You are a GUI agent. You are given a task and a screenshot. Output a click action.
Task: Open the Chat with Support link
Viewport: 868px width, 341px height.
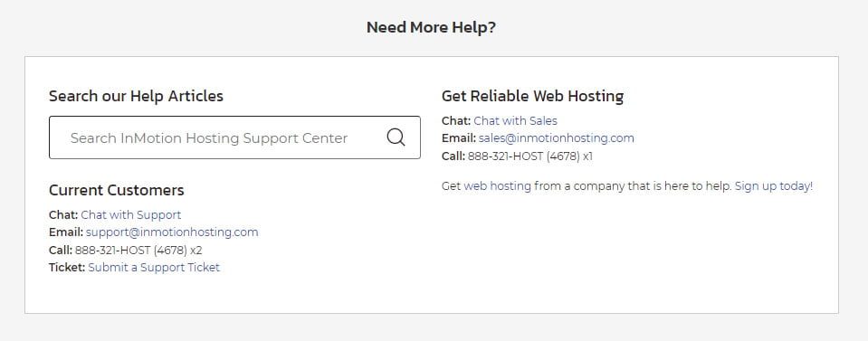coord(131,214)
